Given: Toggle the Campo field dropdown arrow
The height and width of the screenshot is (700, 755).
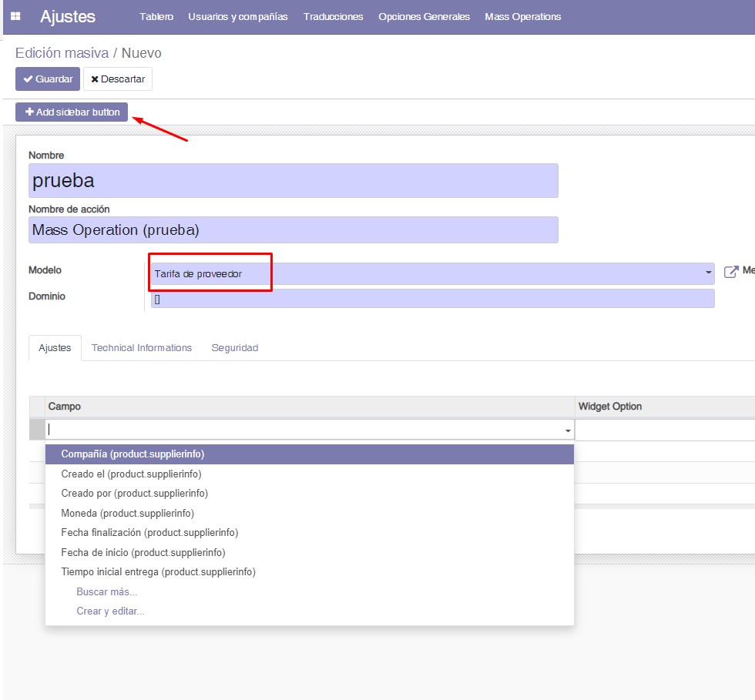Looking at the screenshot, I should pos(568,430).
